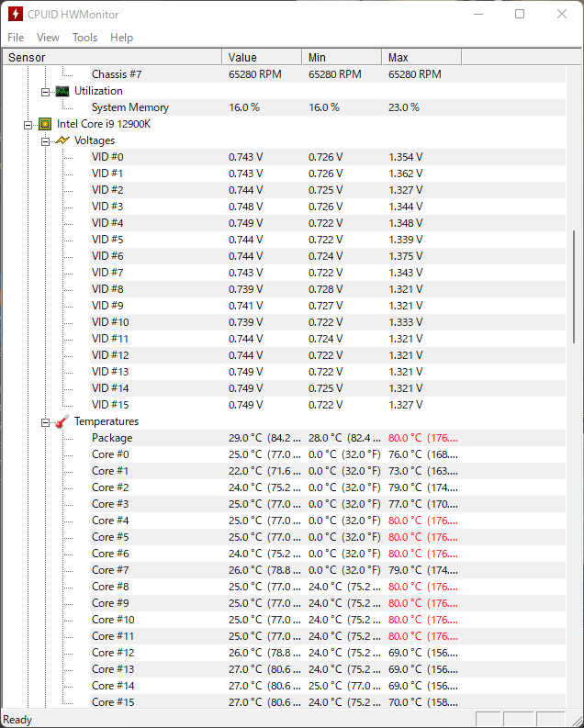The width and height of the screenshot is (584, 728).
Task: Click the HWMonitor app icon in title bar
Action: (14, 15)
